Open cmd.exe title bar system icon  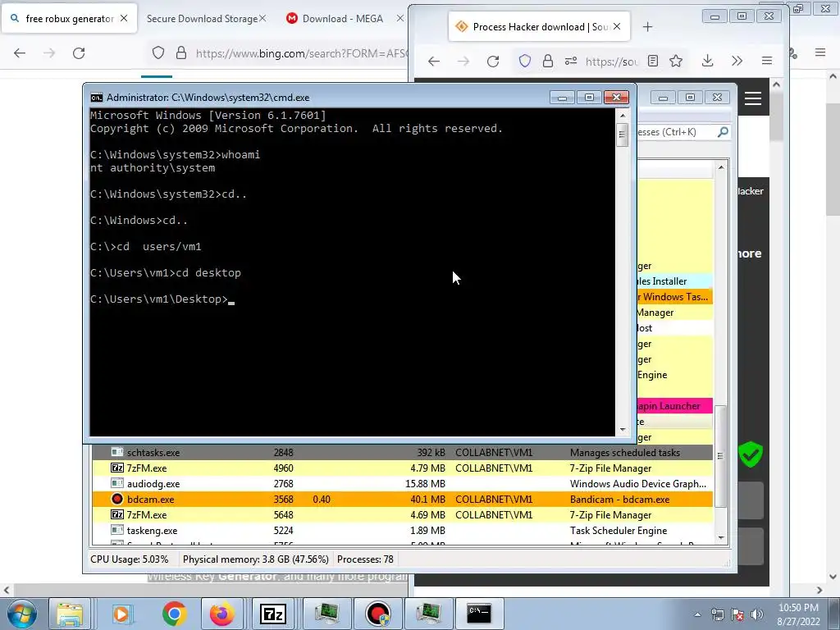97,98
